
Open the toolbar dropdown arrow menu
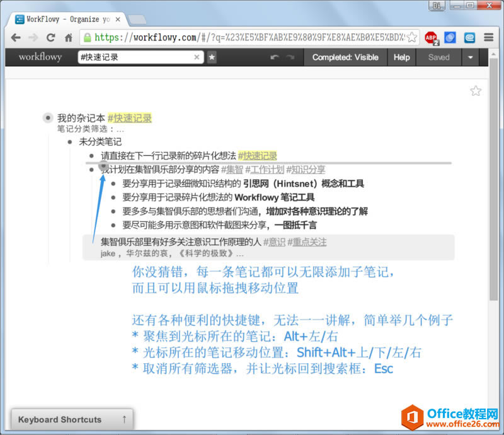(x=470, y=57)
